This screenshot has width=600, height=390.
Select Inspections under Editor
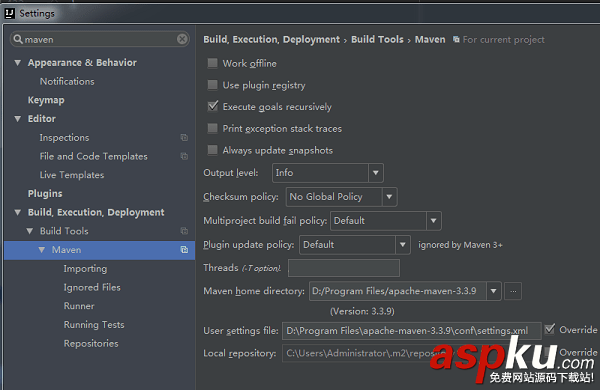point(64,137)
